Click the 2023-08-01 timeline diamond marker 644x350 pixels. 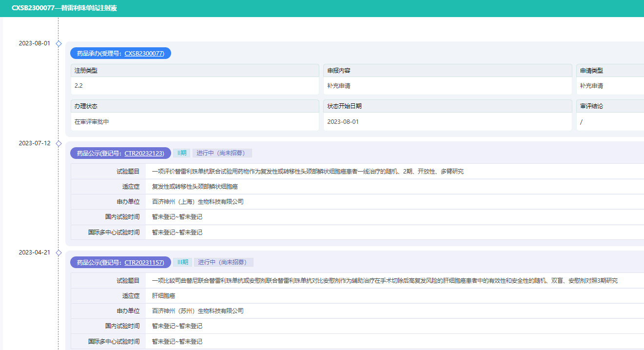(x=59, y=43)
